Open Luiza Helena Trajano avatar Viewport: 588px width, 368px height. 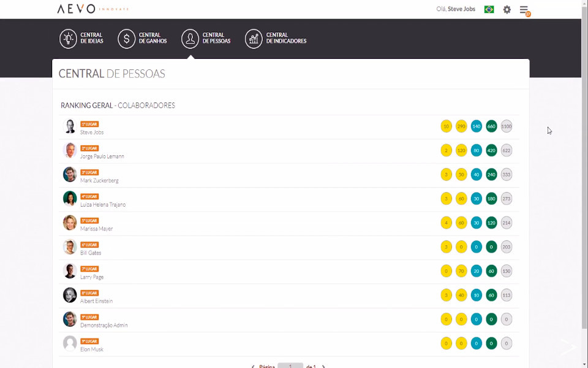tap(70, 199)
